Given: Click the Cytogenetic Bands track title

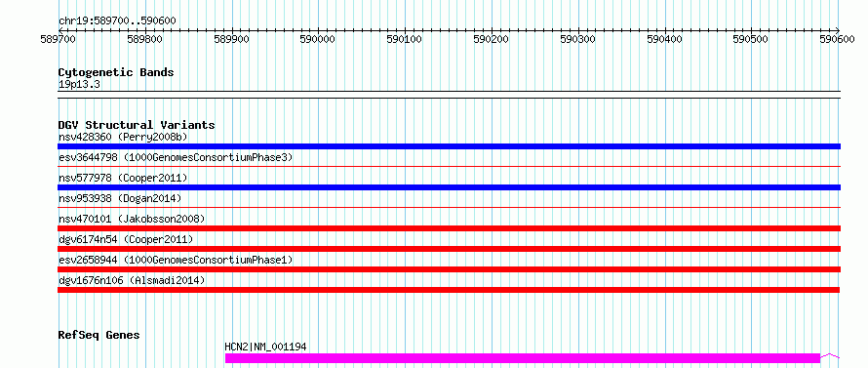Looking at the screenshot, I should (116, 72).
